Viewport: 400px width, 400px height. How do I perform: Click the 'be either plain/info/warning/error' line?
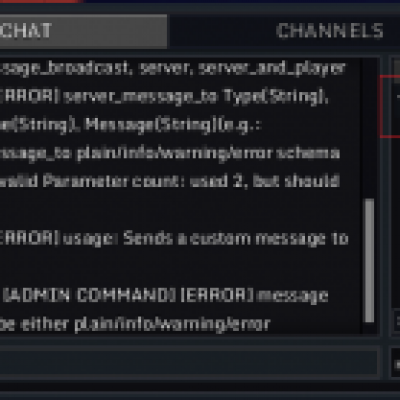(x=135, y=324)
